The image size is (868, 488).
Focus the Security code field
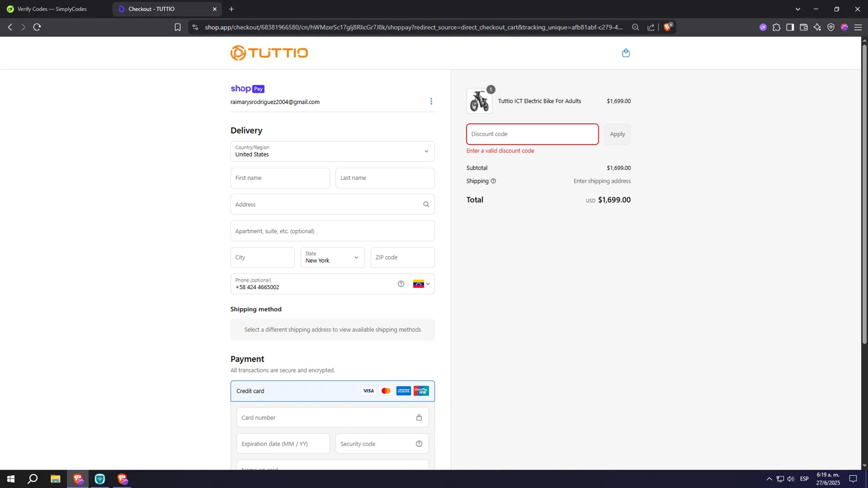(382, 444)
